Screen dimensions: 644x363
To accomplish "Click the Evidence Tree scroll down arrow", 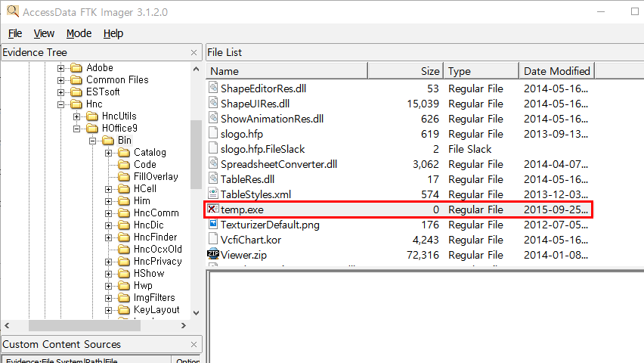I will coord(197,313).
